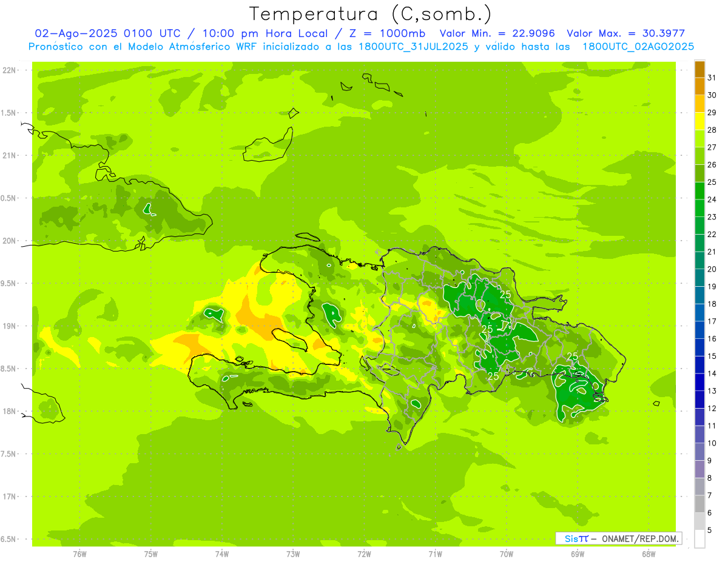728x562 pixels.
Task: Click the "20N" latitude axis label
Action: [10, 241]
